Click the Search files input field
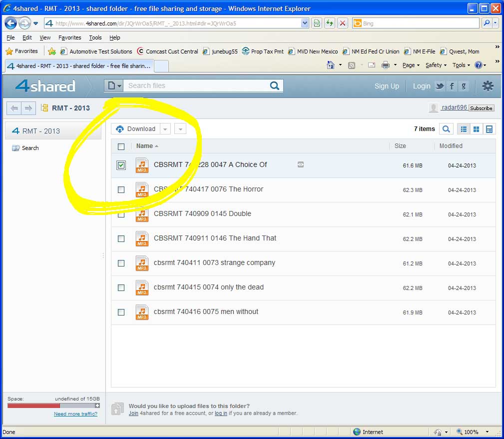 click(195, 86)
